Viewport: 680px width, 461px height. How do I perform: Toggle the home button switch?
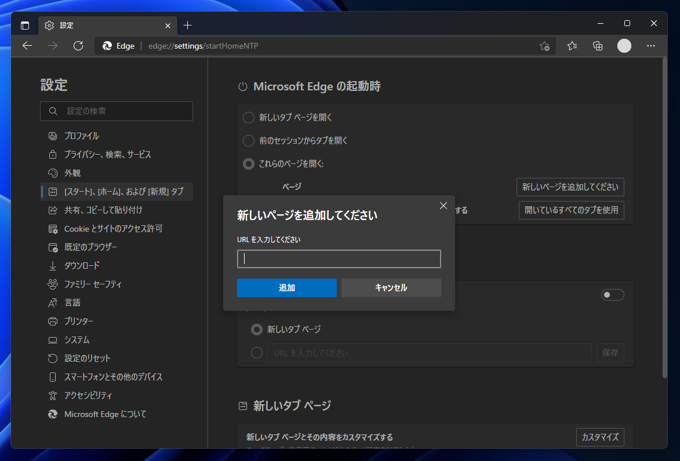point(612,295)
